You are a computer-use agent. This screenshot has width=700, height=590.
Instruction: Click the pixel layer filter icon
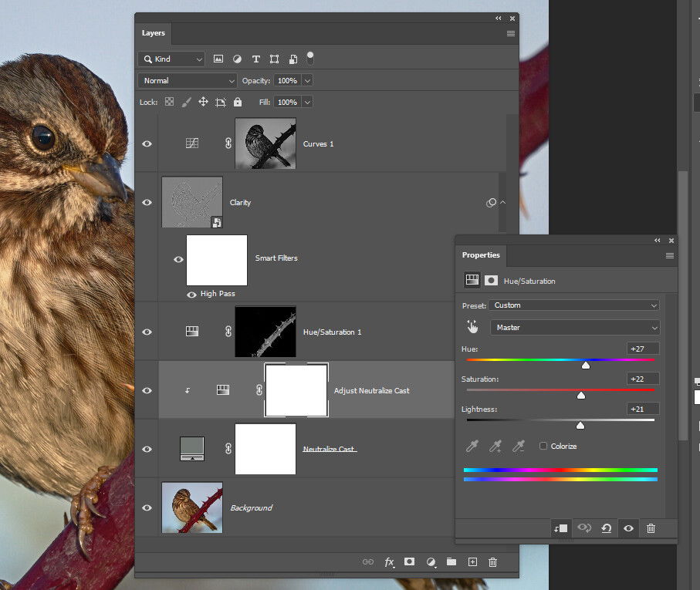[x=218, y=59]
